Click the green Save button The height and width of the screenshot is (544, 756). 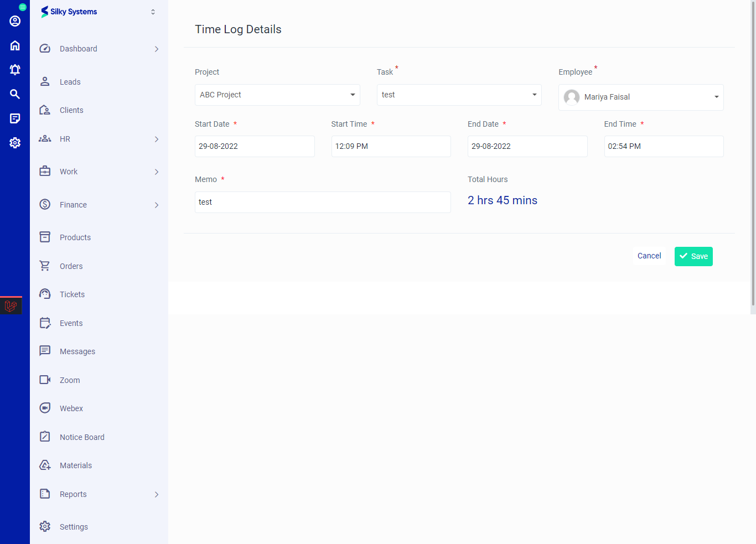[x=693, y=256]
